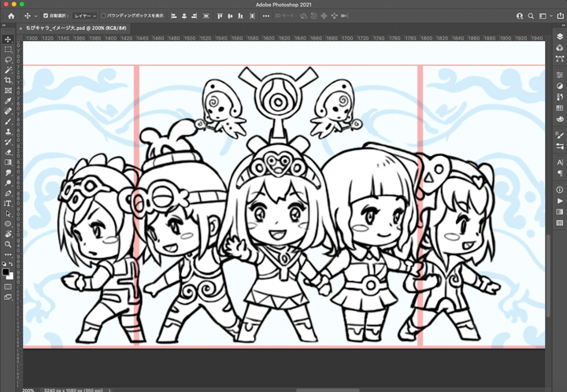Align right edges
The image size is (567, 392).
(x=195, y=16)
